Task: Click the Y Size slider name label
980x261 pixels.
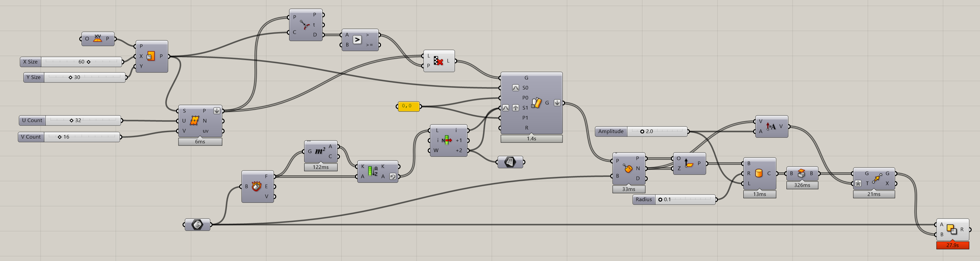Action: pyautogui.click(x=34, y=77)
